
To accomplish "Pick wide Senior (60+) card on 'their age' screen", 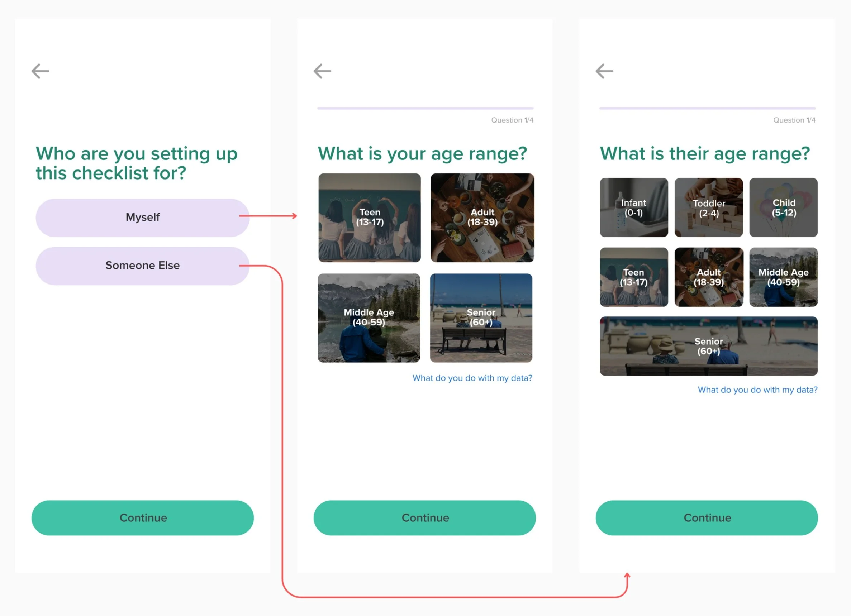I will 708,346.
